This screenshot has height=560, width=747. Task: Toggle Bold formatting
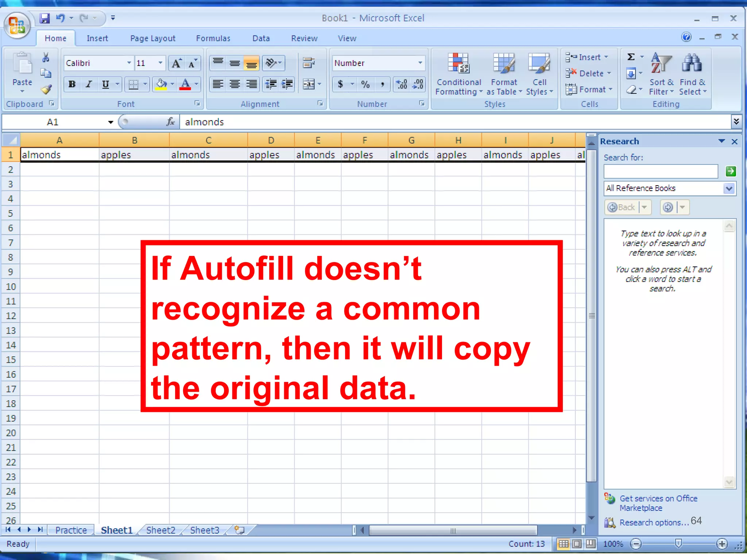(72, 84)
